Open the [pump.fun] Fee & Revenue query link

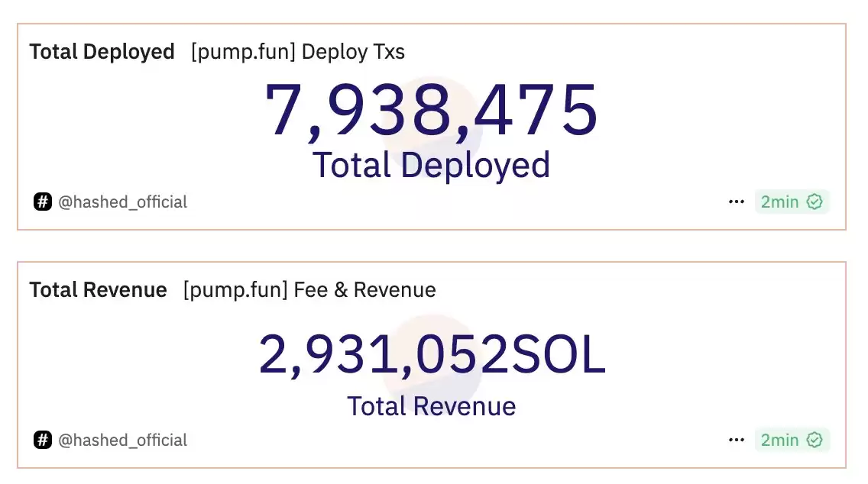pyautogui.click(x=309, y=290)
